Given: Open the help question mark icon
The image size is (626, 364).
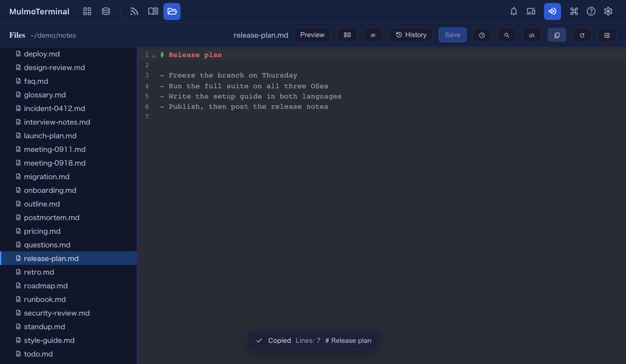Looking at the screenshot, I should 591,11.
